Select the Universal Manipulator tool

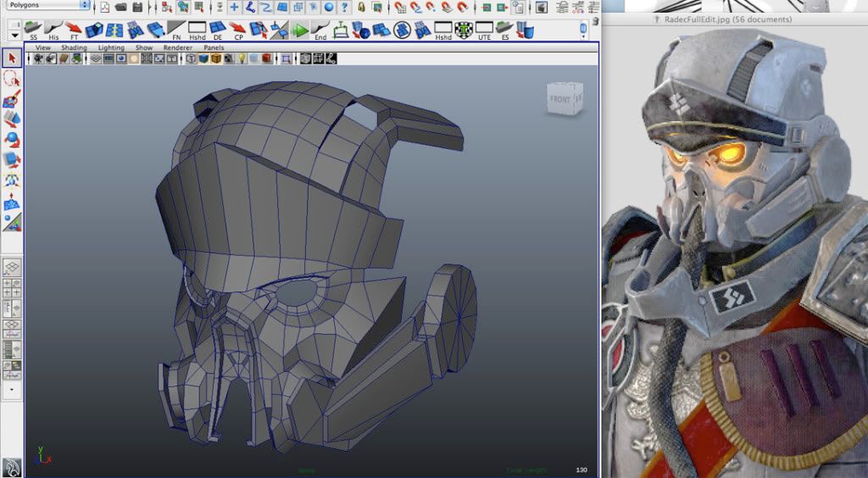point(12,181)
